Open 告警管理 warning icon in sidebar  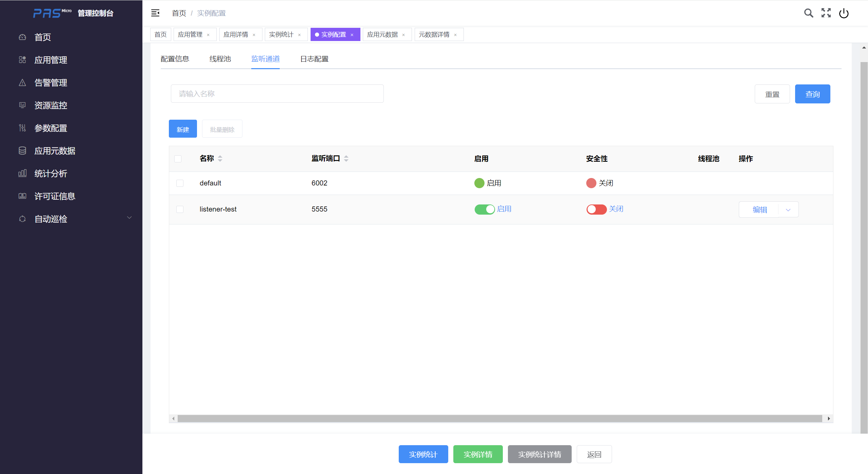tap(22, 82)
